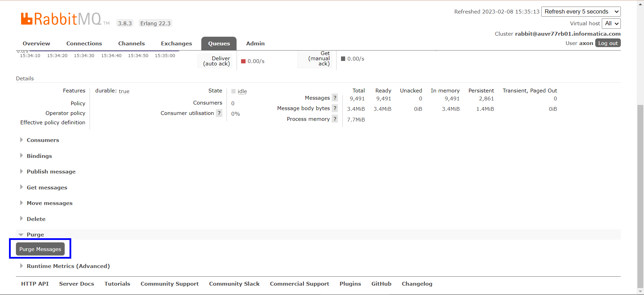Expand the Publish message section
Image resolution: width=644 pixels, height=295 pixels.
click(51, 171)
